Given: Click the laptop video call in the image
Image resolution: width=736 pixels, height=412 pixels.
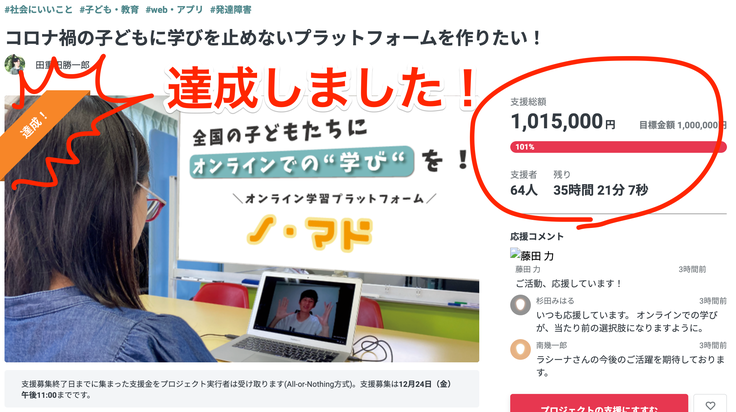Looking at the screenshot, I should [x=304, y=312].
